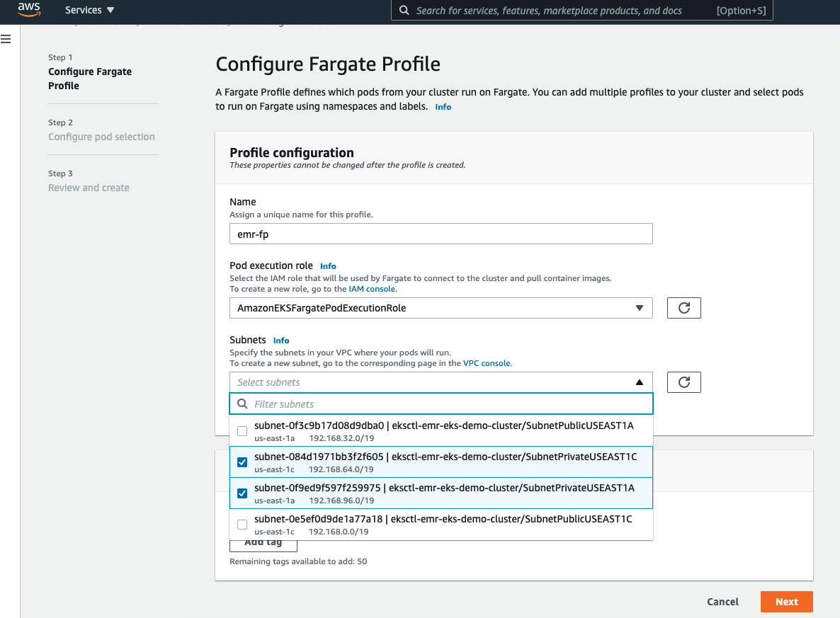
Task: Open the Services menu
Action: click(84, 10)
